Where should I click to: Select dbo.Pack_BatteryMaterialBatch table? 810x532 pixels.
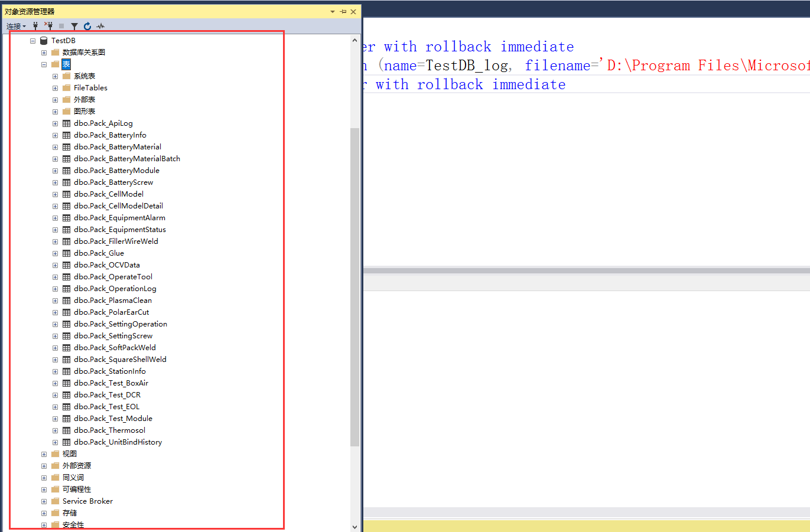tap(127, 159)
